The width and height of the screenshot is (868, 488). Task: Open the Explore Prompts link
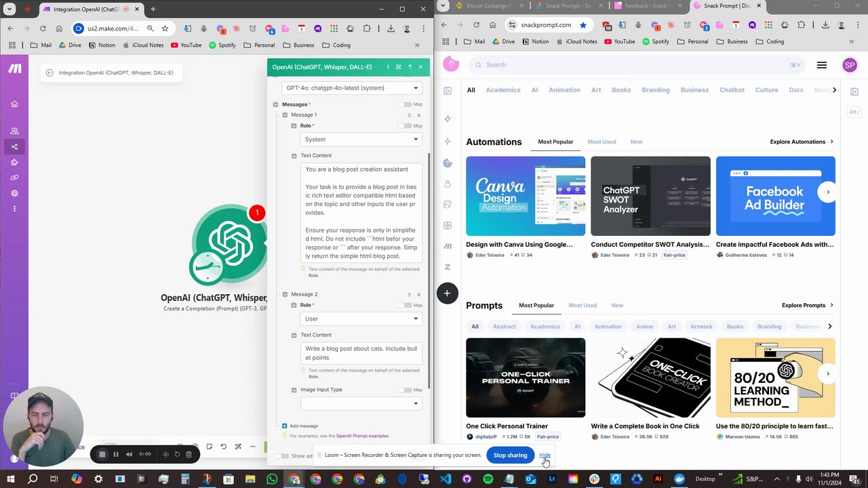pos(808,306)
